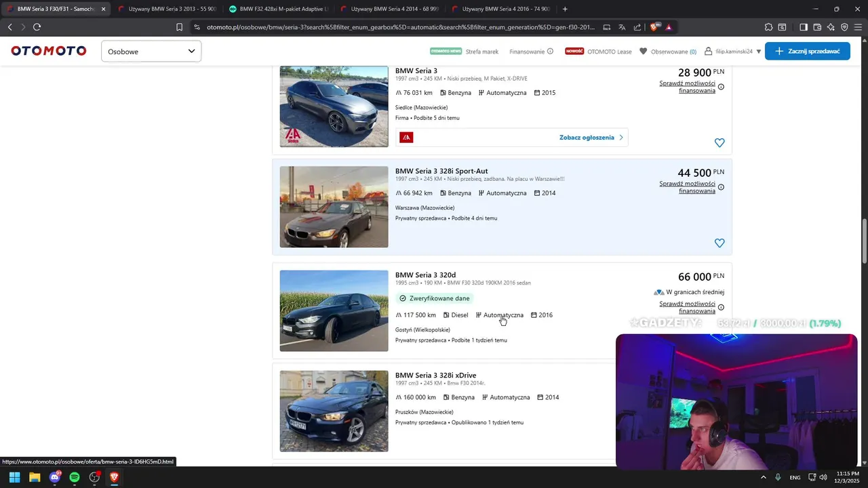This screenshot has width=868, height=488.
Task: Click info icon beside Finansowanie
Action: 550,52
